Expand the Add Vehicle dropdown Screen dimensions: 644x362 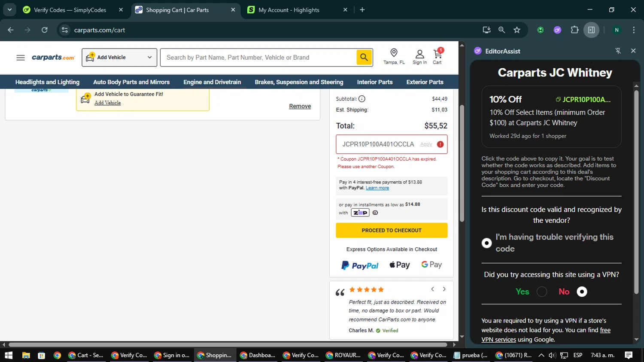(119, 58)
